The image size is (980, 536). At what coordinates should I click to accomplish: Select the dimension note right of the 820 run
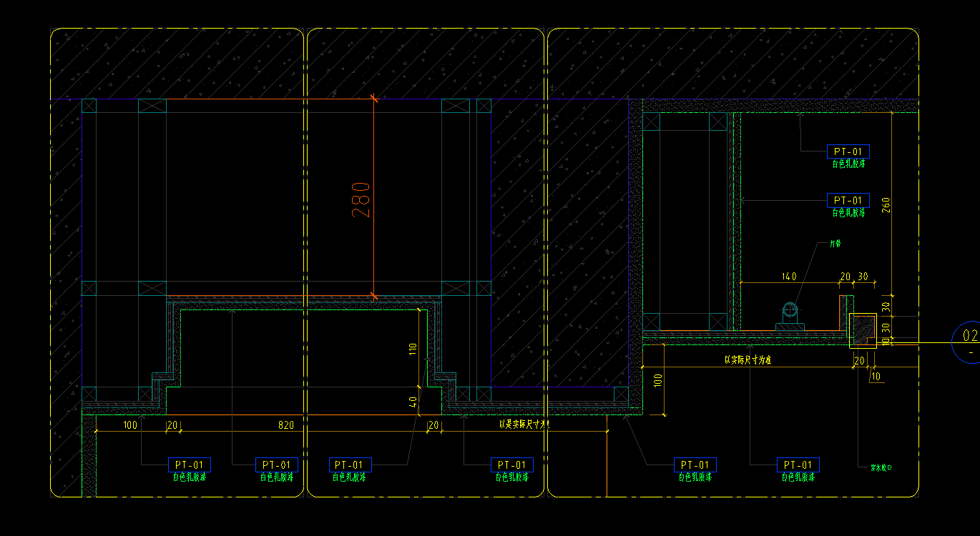526,425
